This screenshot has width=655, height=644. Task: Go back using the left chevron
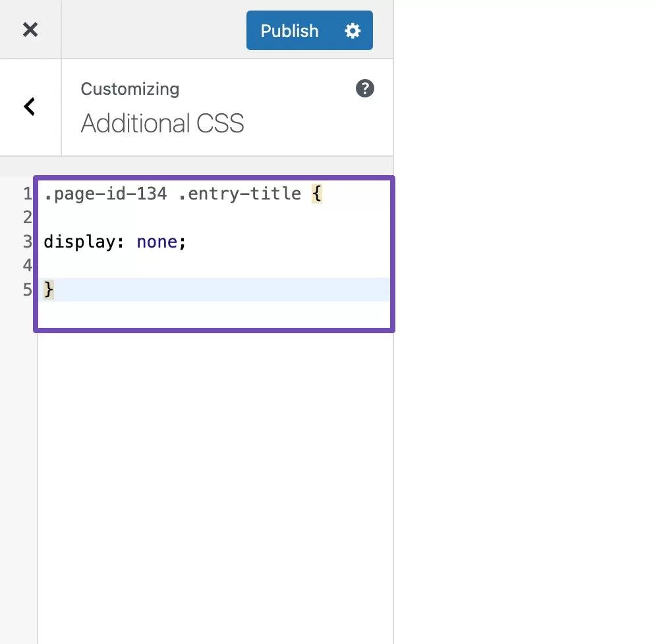[x=30, y=107]
